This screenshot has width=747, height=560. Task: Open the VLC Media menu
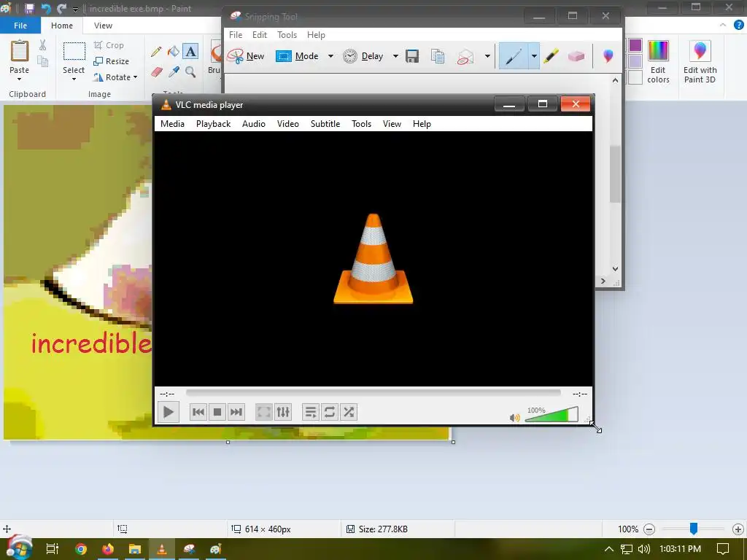click(172, 124)
